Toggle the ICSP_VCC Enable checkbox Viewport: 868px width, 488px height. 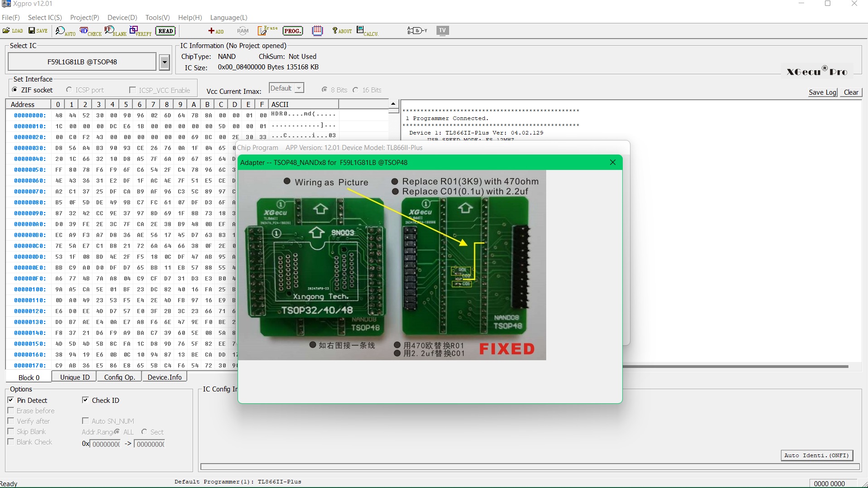click(x=132, y=90)
